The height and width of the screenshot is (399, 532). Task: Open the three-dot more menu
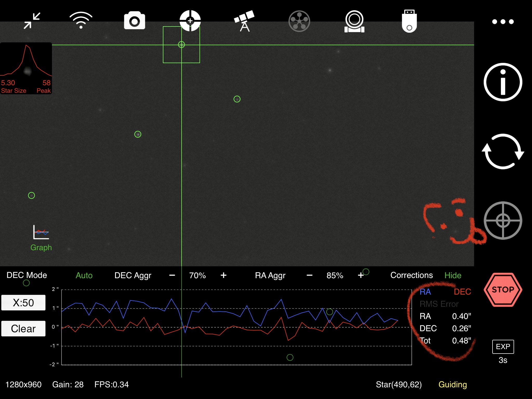(x=503, y=22)
